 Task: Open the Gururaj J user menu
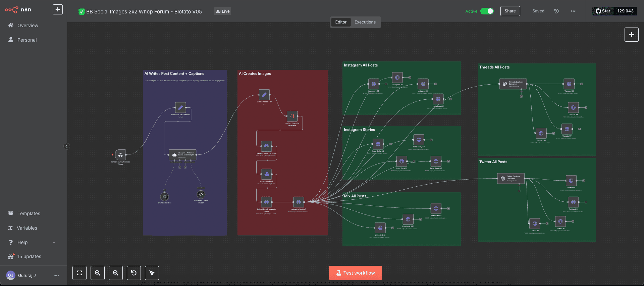coord(56,276)
